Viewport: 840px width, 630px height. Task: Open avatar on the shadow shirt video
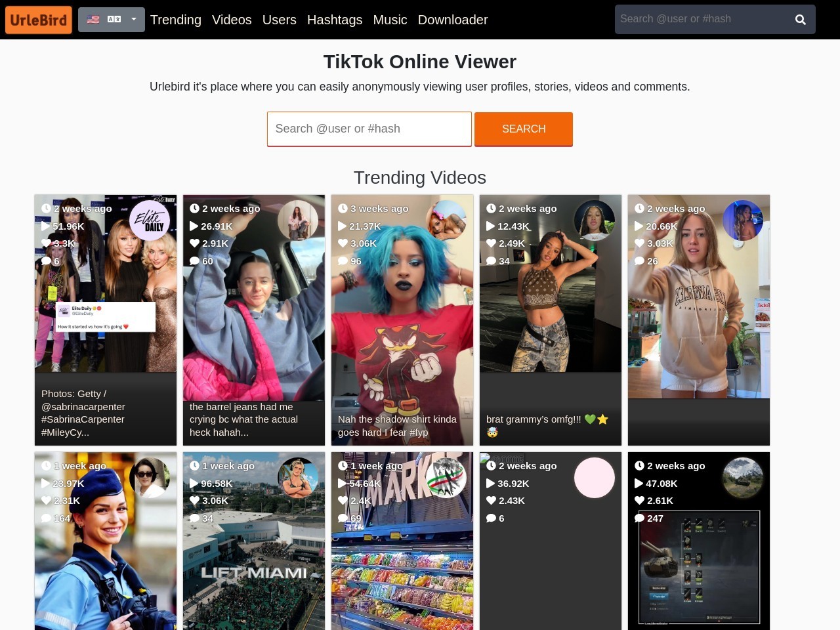pyautogui.click(x=446, y=220)
